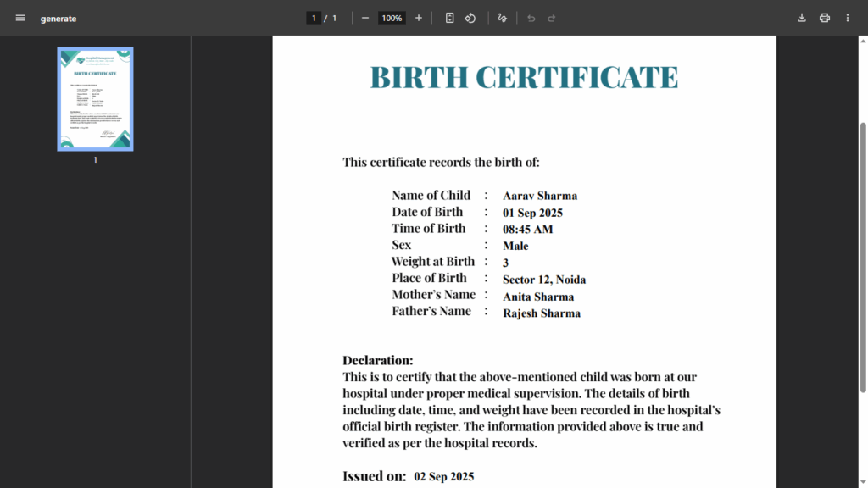Select the draw annotation tool
Image resolution: width=868 pixels, height=488 pixels.
pos(503,18)
